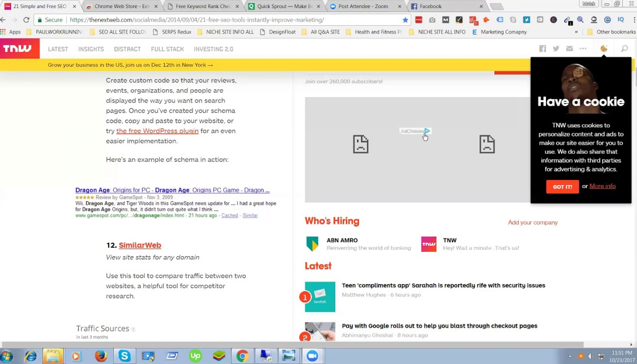This screenshot has width=637, height=364.
Task: Open the TNW hiring listing
Action: 470,244
